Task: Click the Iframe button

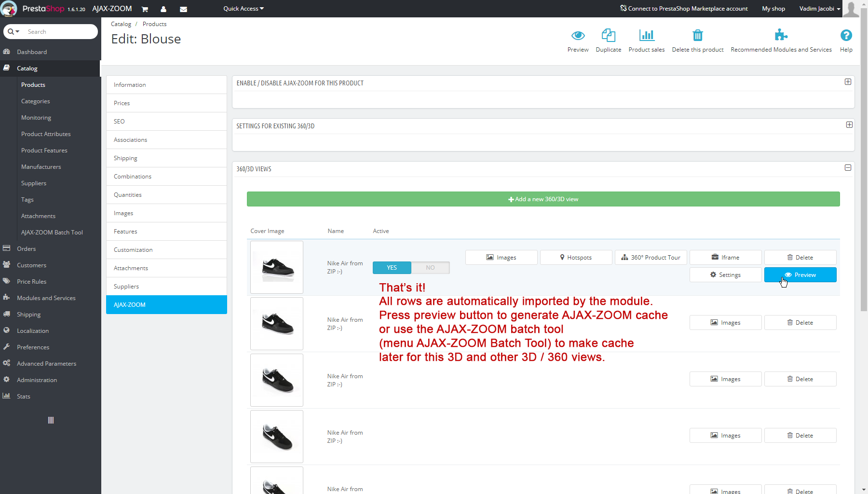Action: click(x=725, y=258)
